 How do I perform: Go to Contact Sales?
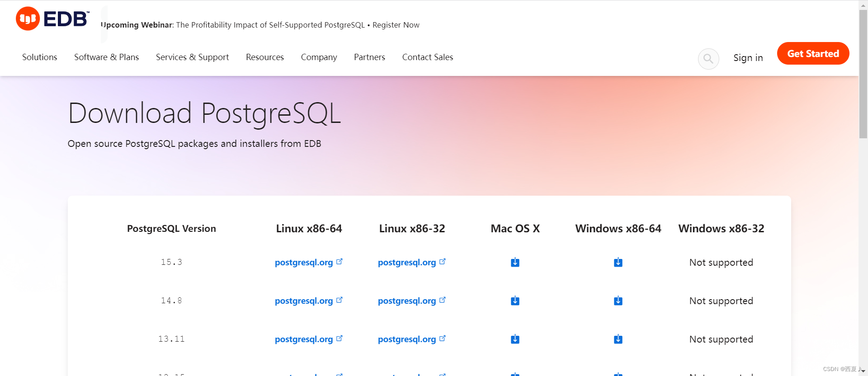[428, 57]
